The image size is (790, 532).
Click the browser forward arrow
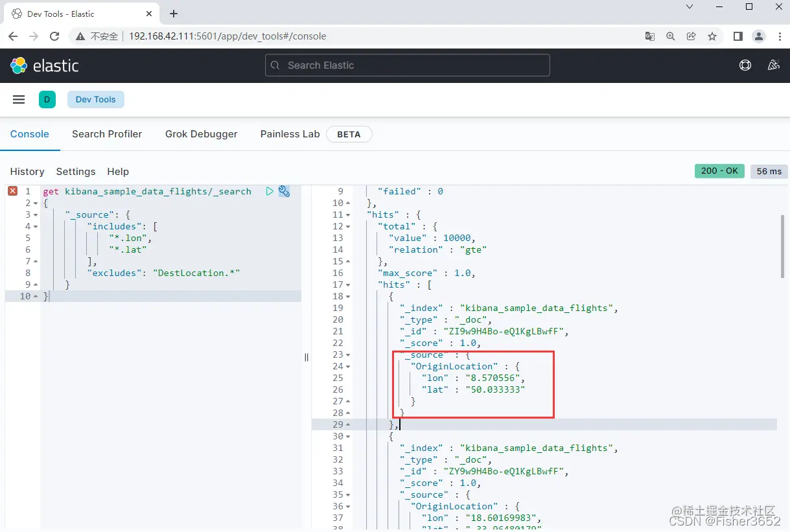tap(34, 36)
